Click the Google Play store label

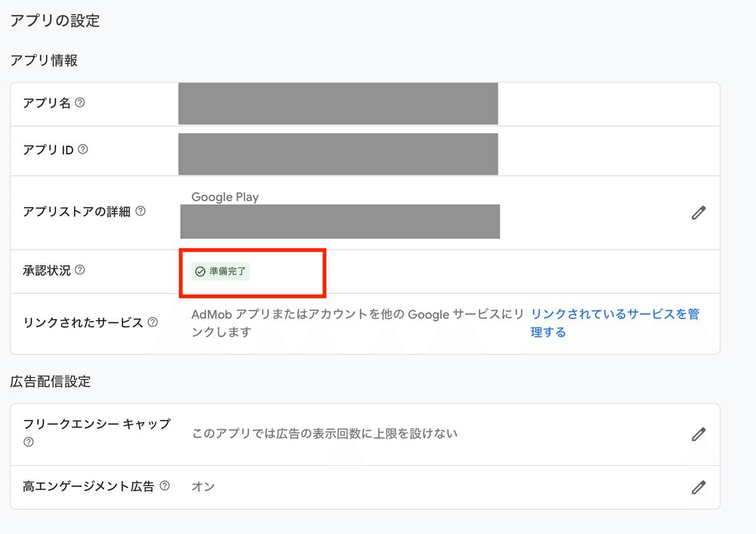[x=225, y=197]
